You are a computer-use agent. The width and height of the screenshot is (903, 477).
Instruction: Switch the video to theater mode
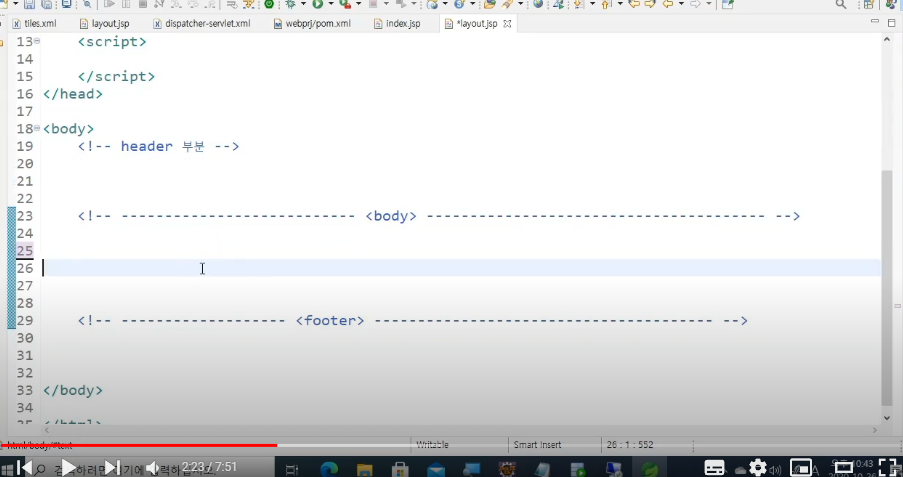844,467
